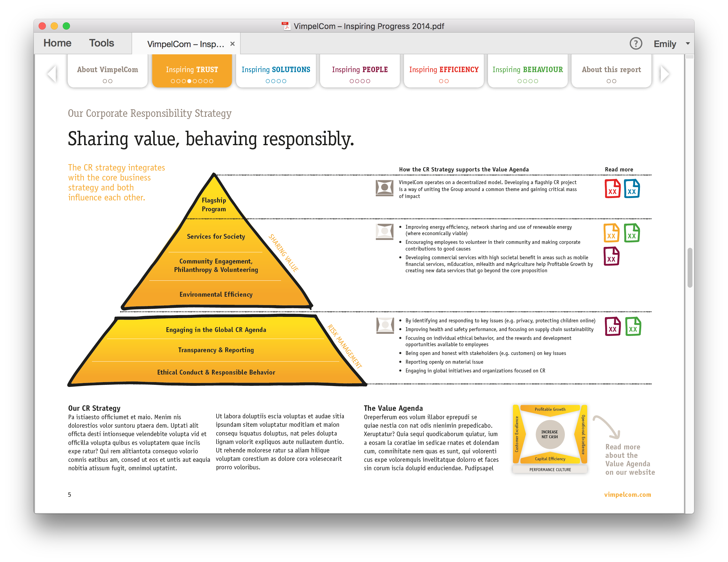
Task: Open the red document icon beside Flagship text
Action: pos(612,189)
